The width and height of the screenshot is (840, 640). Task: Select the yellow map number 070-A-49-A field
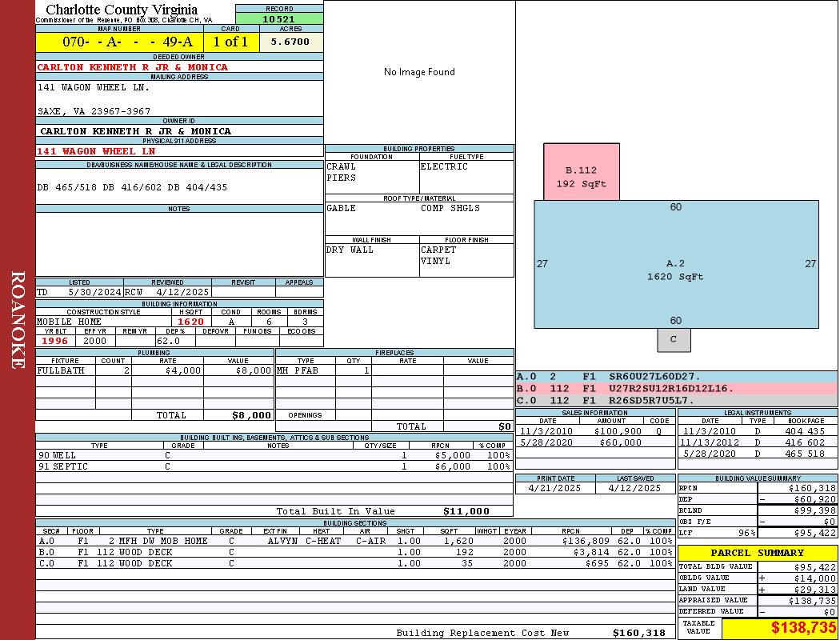tap(120, 42)
